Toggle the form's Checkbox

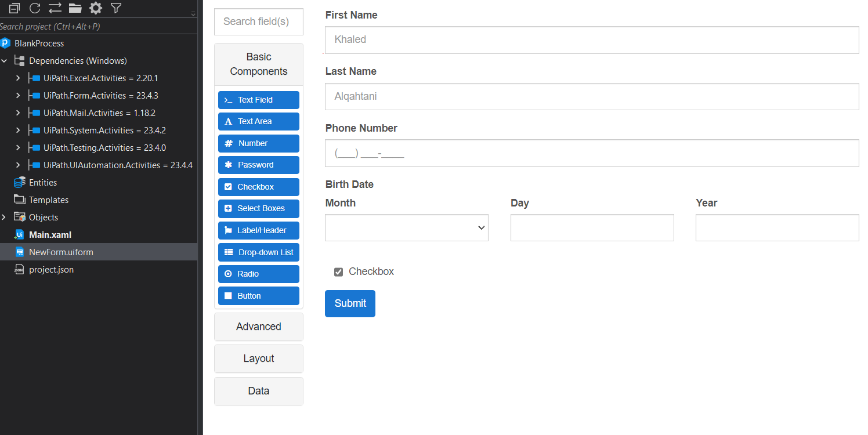(339, 272)
